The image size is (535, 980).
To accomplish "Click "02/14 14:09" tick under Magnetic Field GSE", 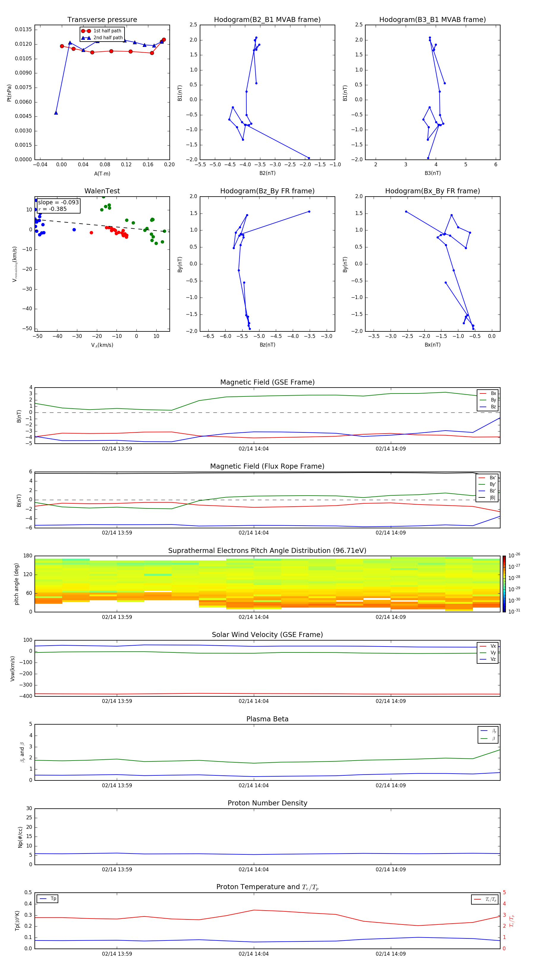I will point(391,449).
